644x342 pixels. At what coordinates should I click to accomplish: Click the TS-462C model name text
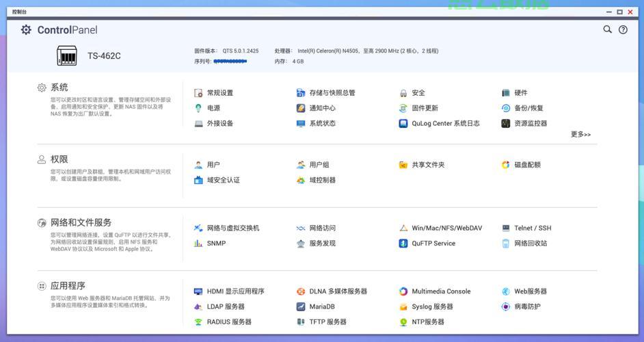(x=104, y=56)
